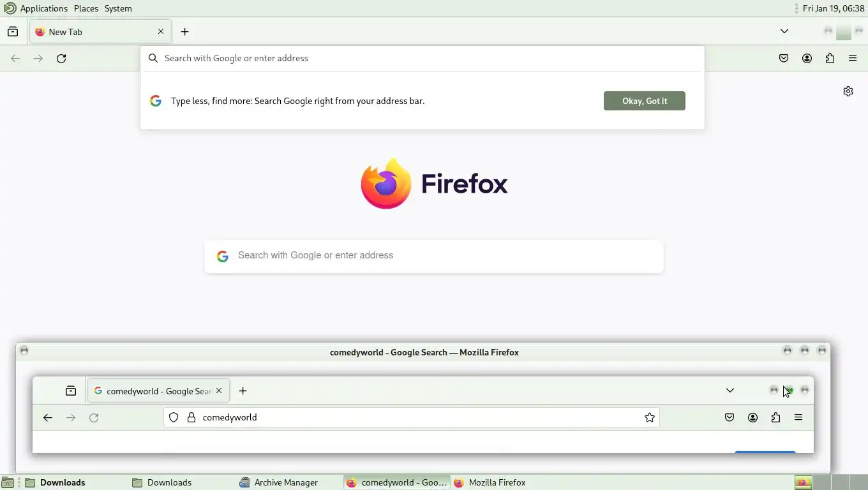The height and width of the screenshot is (490, 868).
Task: Open the Places menu
Action: click(x=86, y=8)
